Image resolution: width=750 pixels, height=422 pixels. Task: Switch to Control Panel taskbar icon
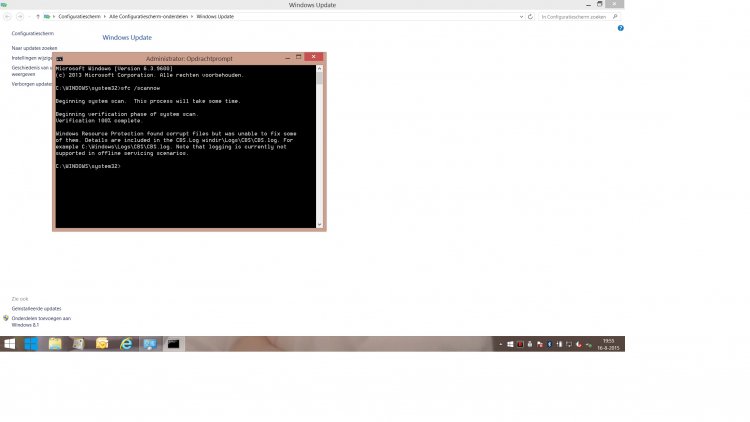point(150,344)
